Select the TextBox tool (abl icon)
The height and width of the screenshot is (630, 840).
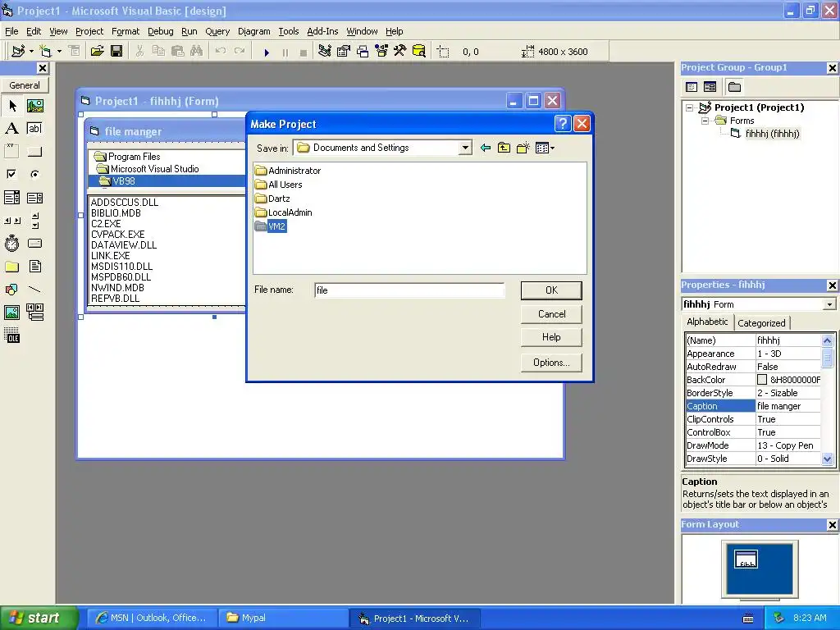[34, 128]
